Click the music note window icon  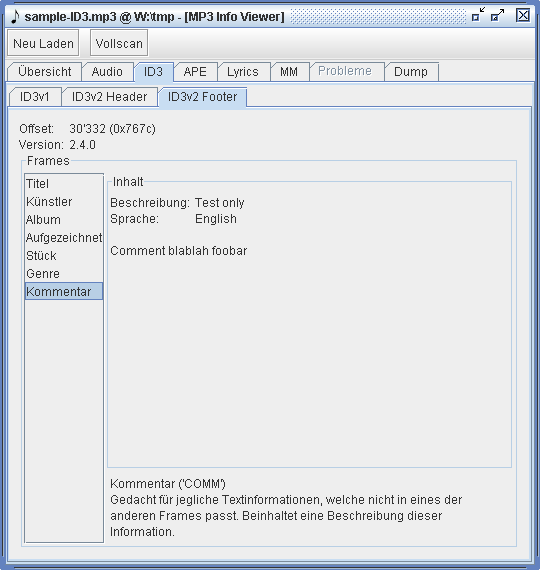click(x=15, y=16)
